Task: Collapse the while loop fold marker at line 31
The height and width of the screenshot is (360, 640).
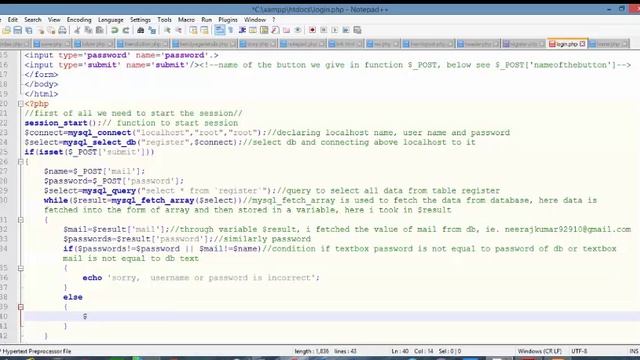Action: tap(20, 220)
